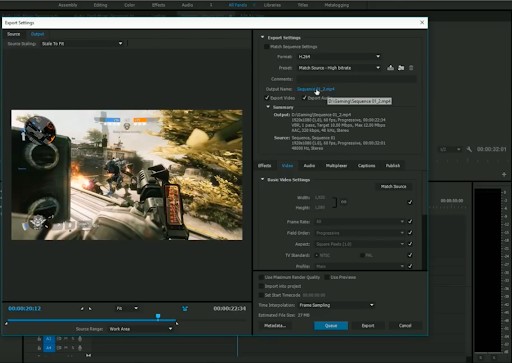
Task: Click the blue aspect ratio correction icon
Action: [x=185, y=308]
